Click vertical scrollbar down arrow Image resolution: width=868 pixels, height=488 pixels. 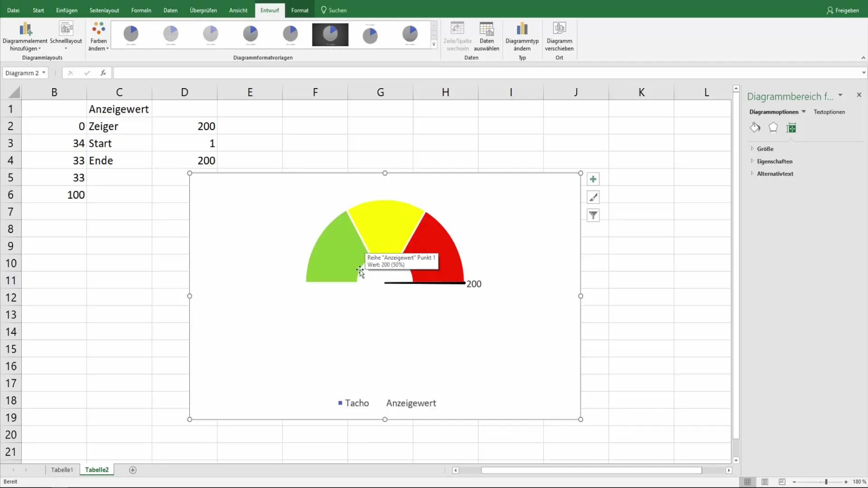[736, 460]
